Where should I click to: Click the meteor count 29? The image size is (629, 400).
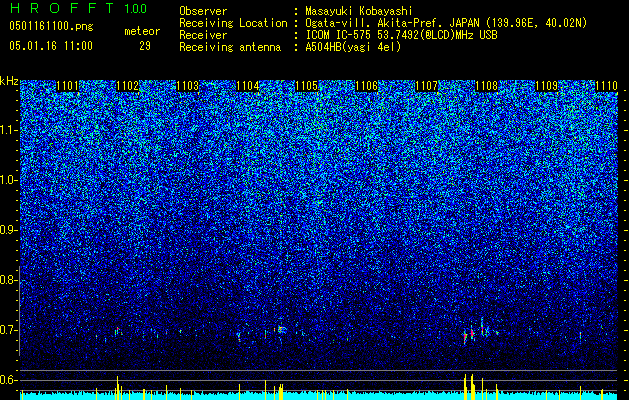145,46
